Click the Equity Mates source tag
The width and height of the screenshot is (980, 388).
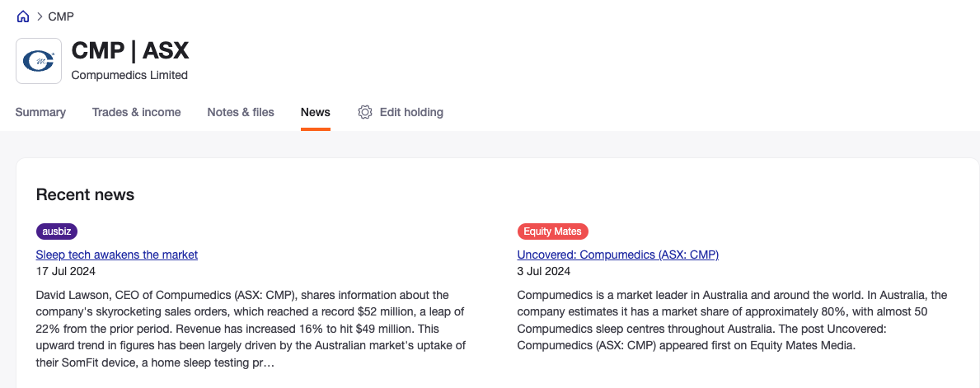552,231
